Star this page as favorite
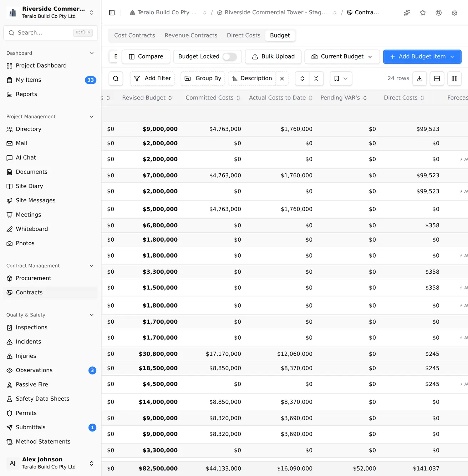This screenshot has height=476, width=468. (423, 12)
